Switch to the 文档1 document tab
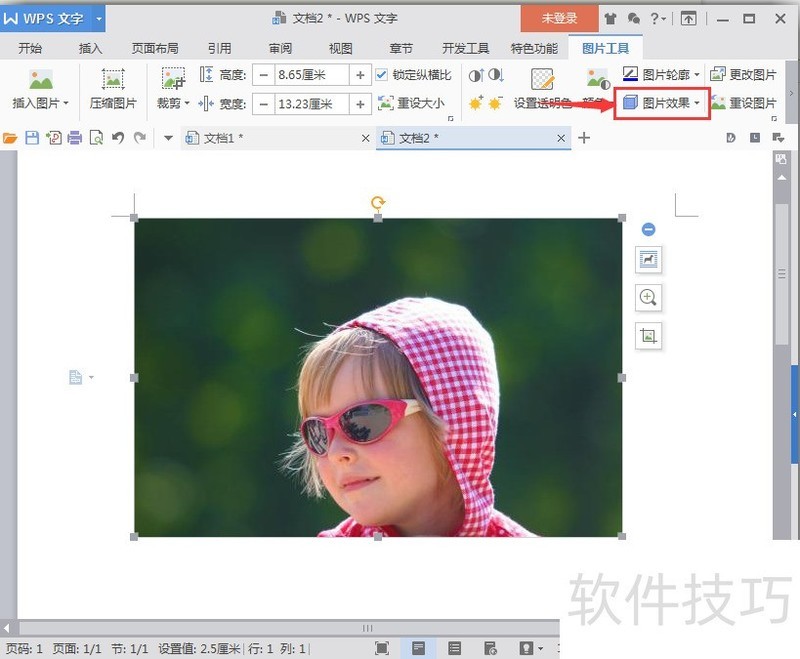This screenshot has width=800, height=659. (x=223, y=138)
